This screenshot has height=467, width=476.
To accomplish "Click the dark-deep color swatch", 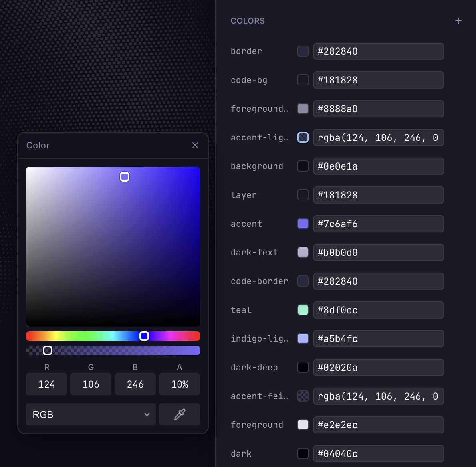I will [x=303, y=367].
